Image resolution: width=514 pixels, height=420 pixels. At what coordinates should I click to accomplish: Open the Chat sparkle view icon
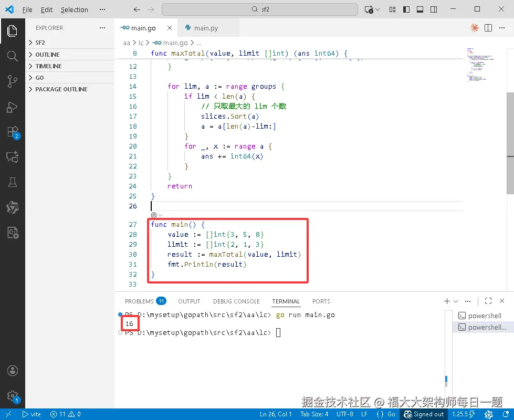pos(13,157)
